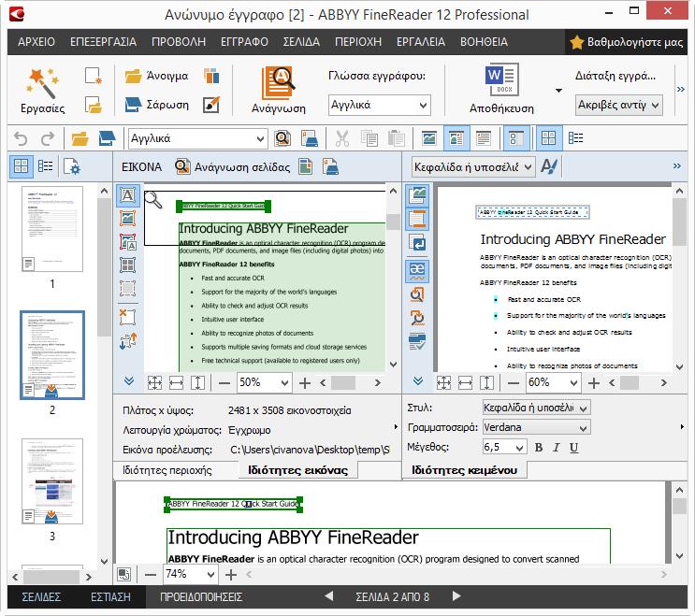Click ΕΣΤΙΑΣΗ in status bar

coord(110,597)
